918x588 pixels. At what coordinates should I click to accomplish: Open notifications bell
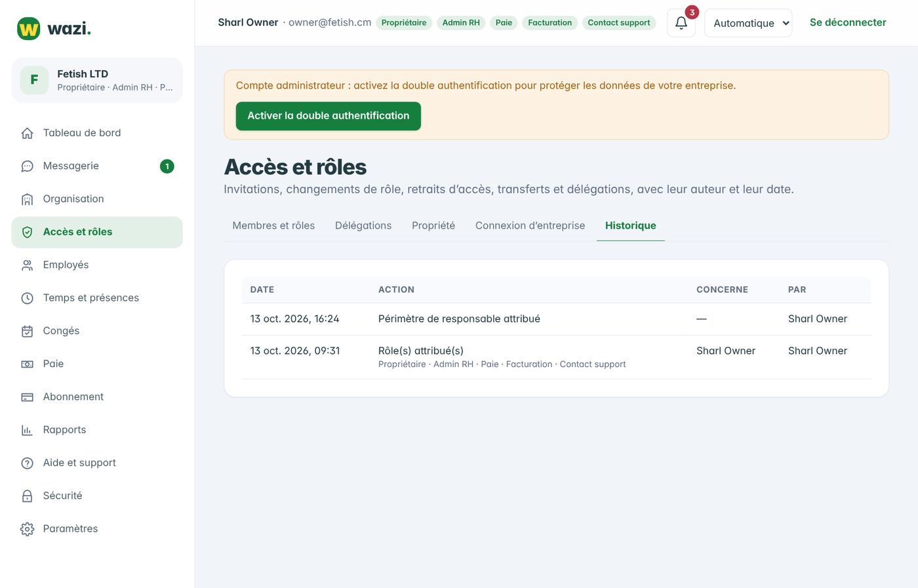pos(681,23)
